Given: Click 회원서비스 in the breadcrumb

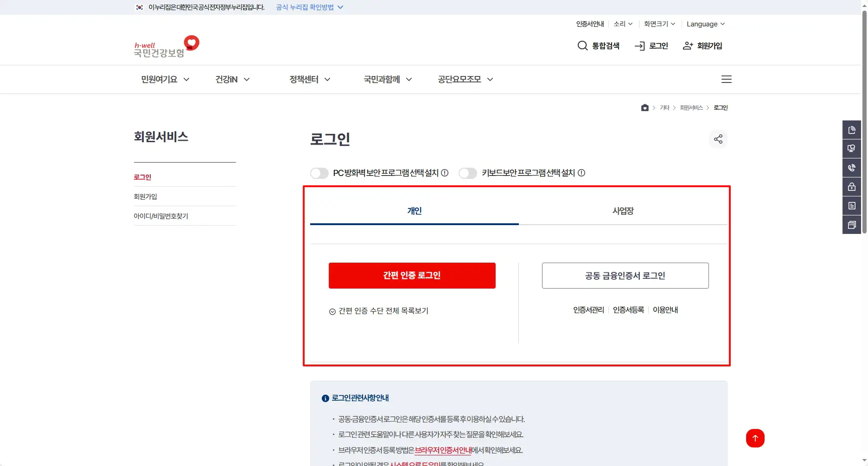Looking at the screenshot, I should pyautogui.click(x=691, y=107).
